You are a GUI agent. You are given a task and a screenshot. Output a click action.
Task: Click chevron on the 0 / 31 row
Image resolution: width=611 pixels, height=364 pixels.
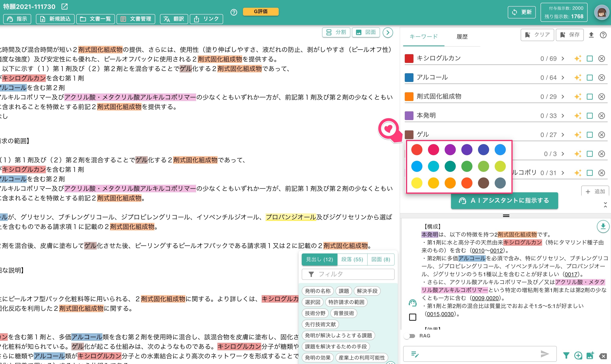(563, 173)
